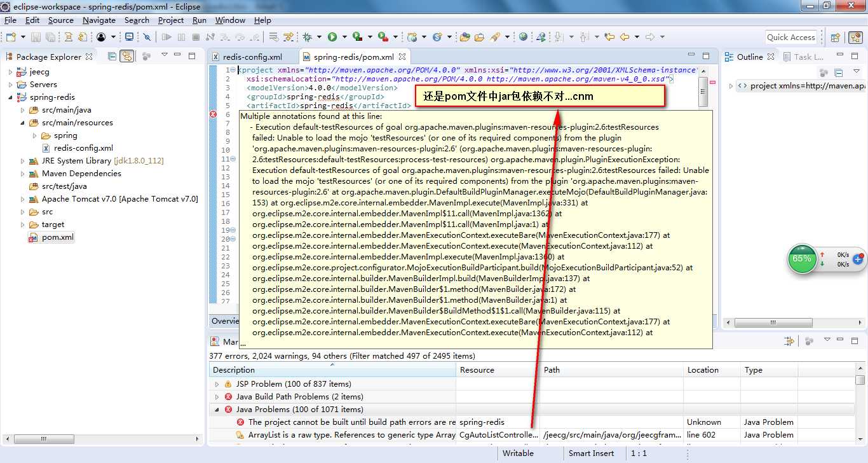The height and width of the screenshot is (463, 868).
Task: Open the Window menu
Action: pos(230,20)
